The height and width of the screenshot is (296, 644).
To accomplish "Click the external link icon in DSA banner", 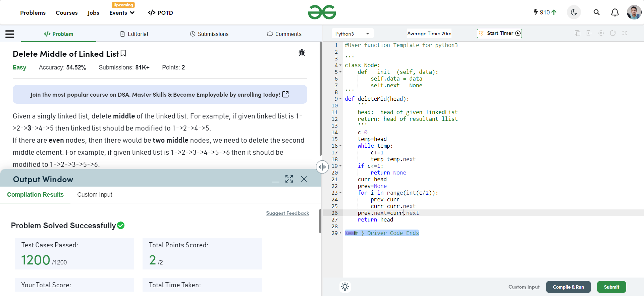I will pos(285,94).
